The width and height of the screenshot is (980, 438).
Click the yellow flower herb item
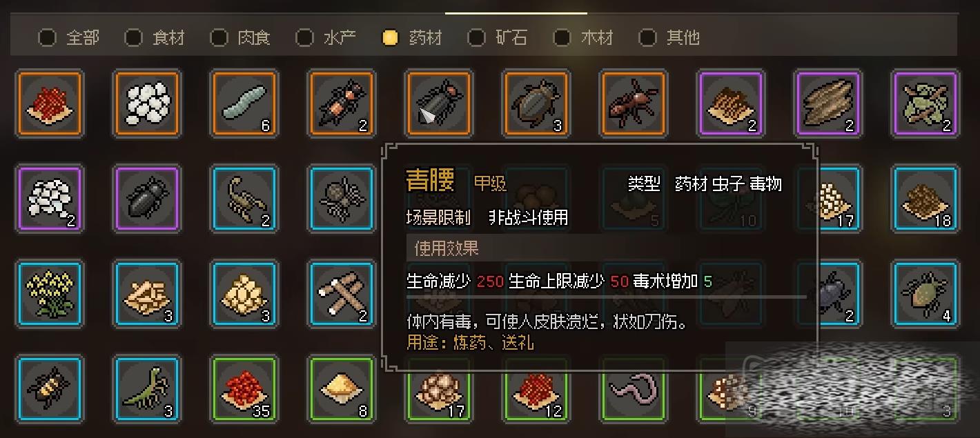point(49,294)
